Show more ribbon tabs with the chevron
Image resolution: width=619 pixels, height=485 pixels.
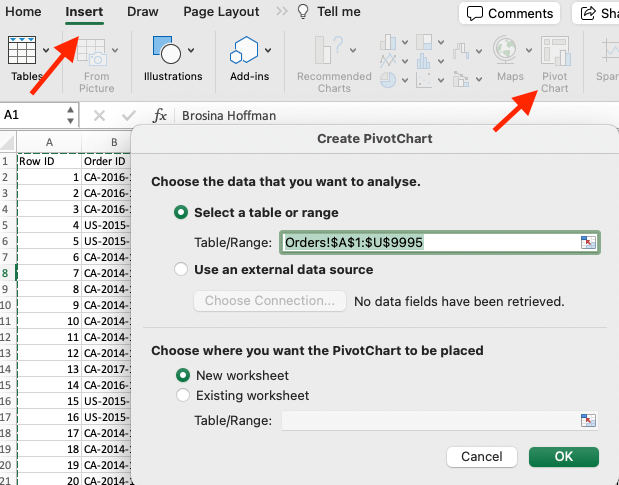tap(283, 12)
